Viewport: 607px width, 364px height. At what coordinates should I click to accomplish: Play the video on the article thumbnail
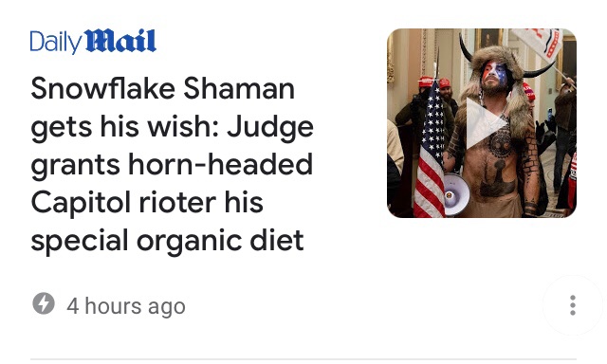tap(485, 123)
